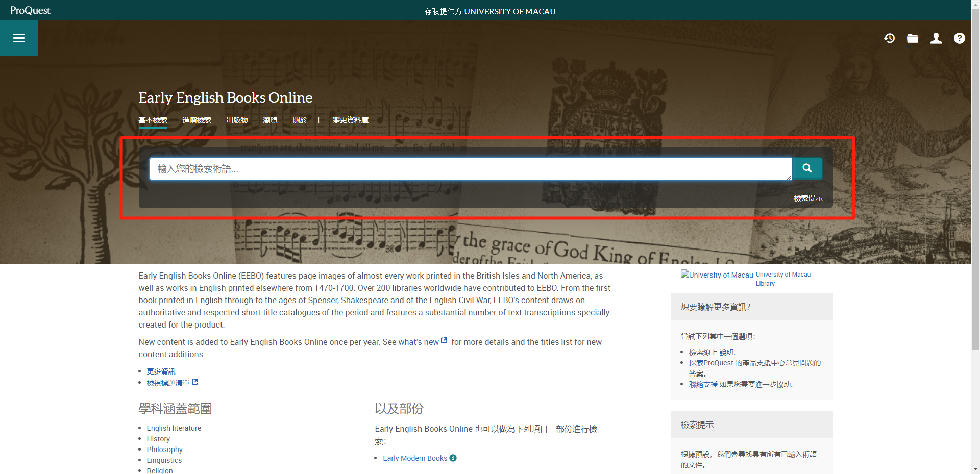980x474 pixels.
Task: Open the what's new link
Action: 419,342
